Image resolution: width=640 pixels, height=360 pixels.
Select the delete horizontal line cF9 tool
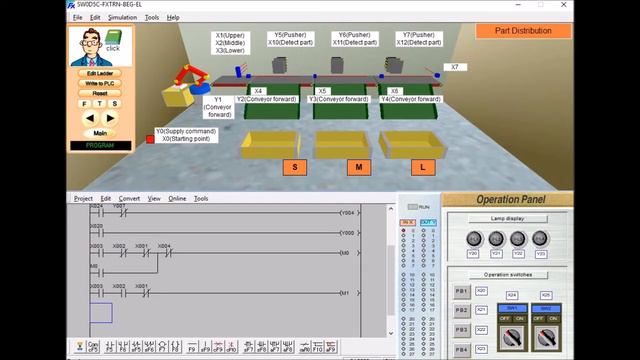tap(218, 347)
